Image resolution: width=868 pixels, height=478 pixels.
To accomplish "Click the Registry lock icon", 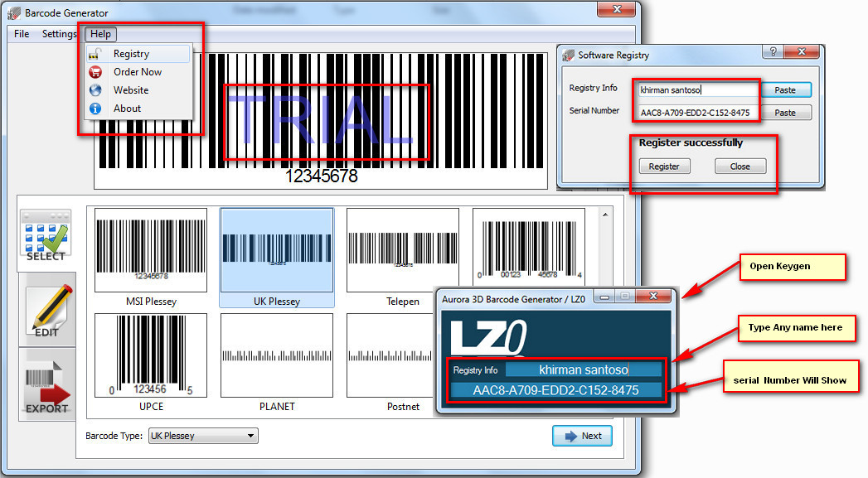I will pyautogui.click(x=95, y=54).
